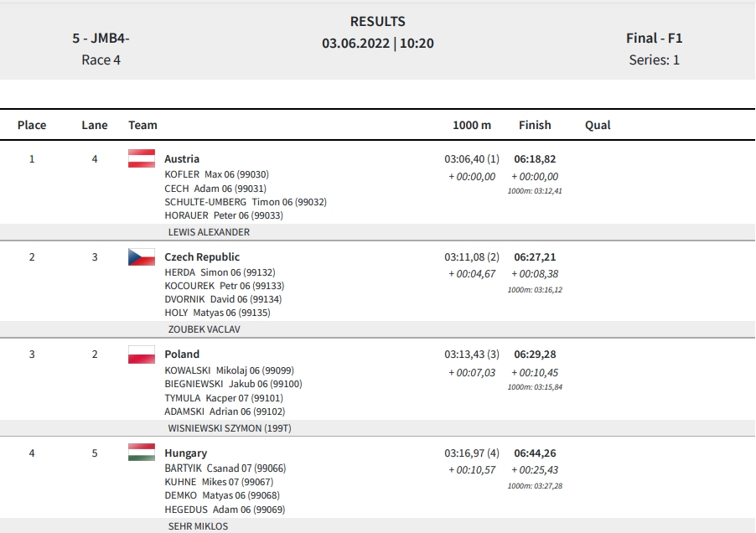Click the Hungary flag icon
The height and width of the screenshot is (533, 756).
pos(142,453)
